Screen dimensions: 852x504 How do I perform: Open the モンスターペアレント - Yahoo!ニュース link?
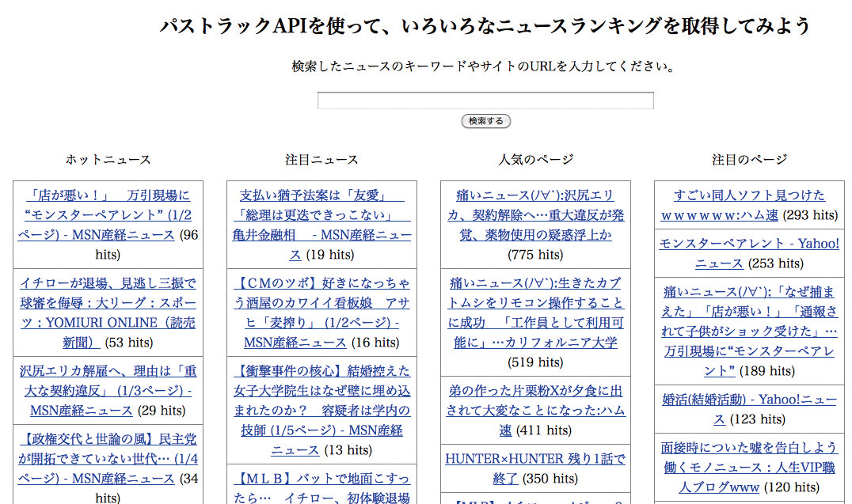749,244
